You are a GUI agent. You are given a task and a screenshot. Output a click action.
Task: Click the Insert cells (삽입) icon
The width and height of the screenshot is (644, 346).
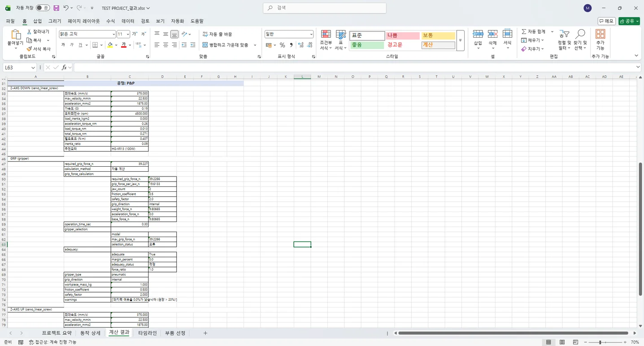[x=478, y=35]
